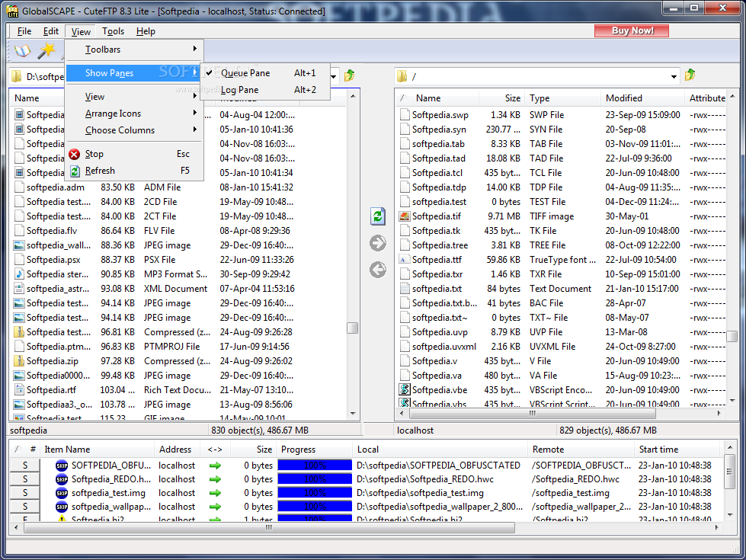
Task: Click the green refresh icon between panes
Action: tap(378, 216)
